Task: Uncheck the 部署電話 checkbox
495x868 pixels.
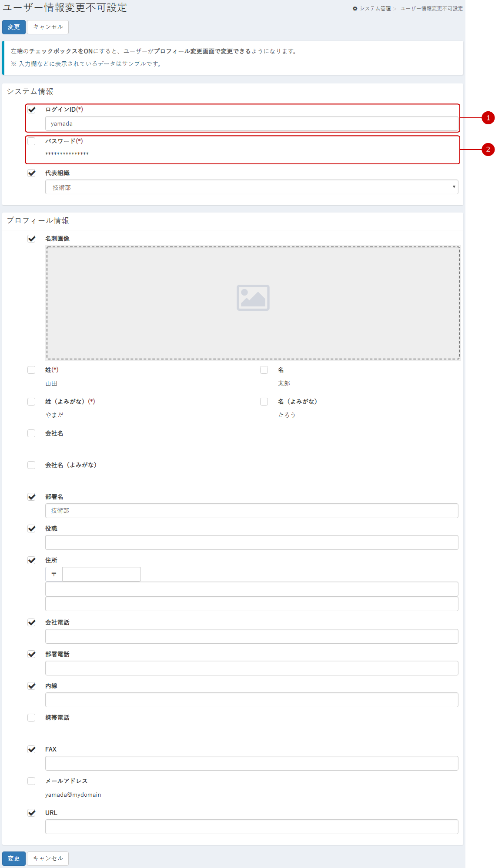Action: (x=31, y=654)
